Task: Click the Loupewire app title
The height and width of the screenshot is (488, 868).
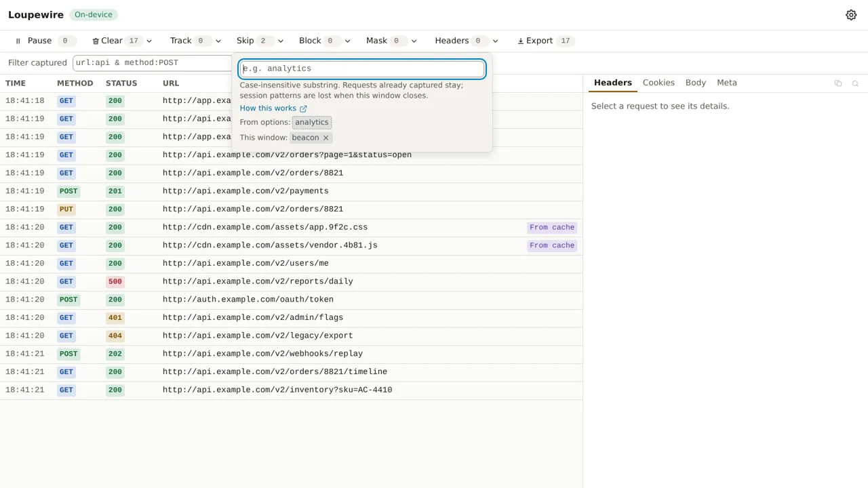Action: [36, 15]
